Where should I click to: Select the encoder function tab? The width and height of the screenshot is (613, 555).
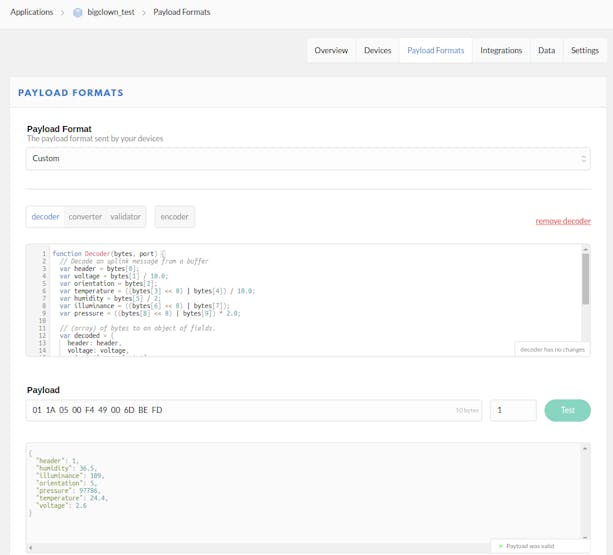[174, 217]
